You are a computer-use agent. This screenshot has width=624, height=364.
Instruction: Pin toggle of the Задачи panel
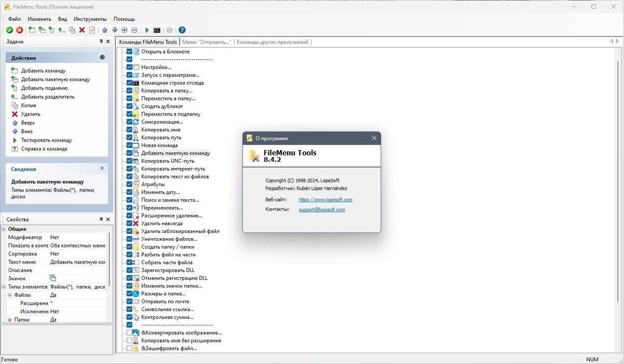tap(101, 42)
